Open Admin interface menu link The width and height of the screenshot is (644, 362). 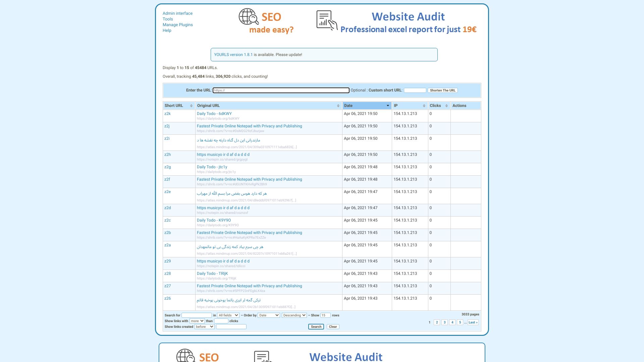pyautogui.click(x=177, y=13)
